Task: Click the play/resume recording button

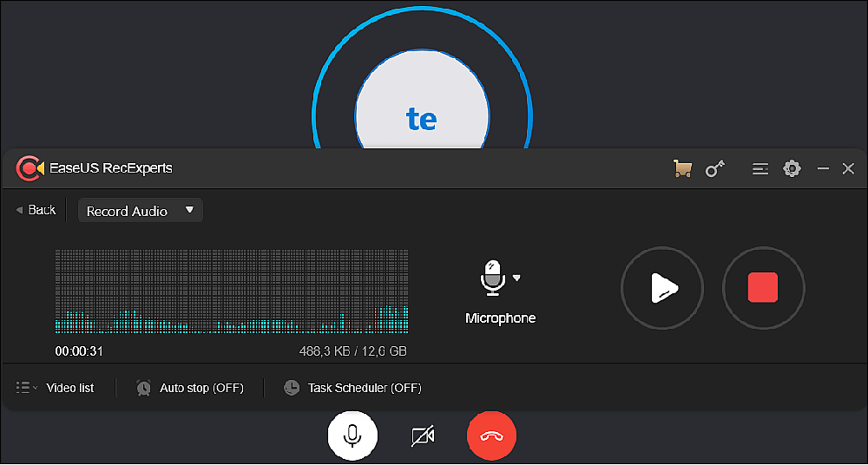Action: tap(662, 288)
